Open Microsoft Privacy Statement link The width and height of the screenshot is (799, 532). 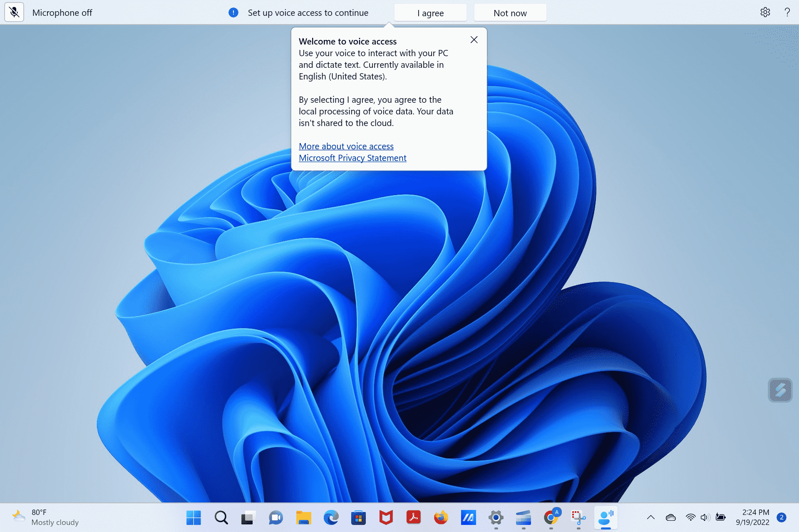point(353,158)
